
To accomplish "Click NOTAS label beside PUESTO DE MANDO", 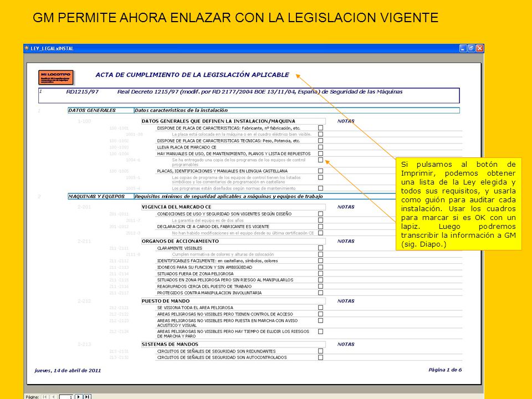I will tap(346, 301).
